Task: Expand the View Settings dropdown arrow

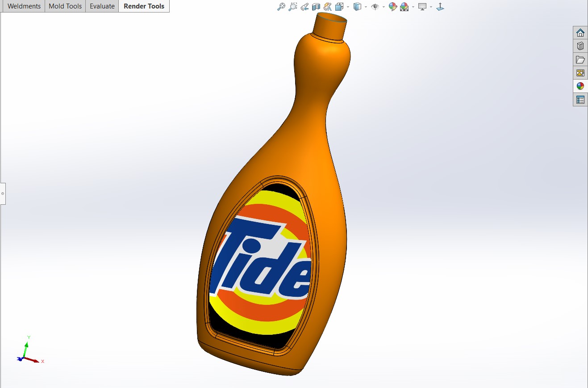Action: 431,7
